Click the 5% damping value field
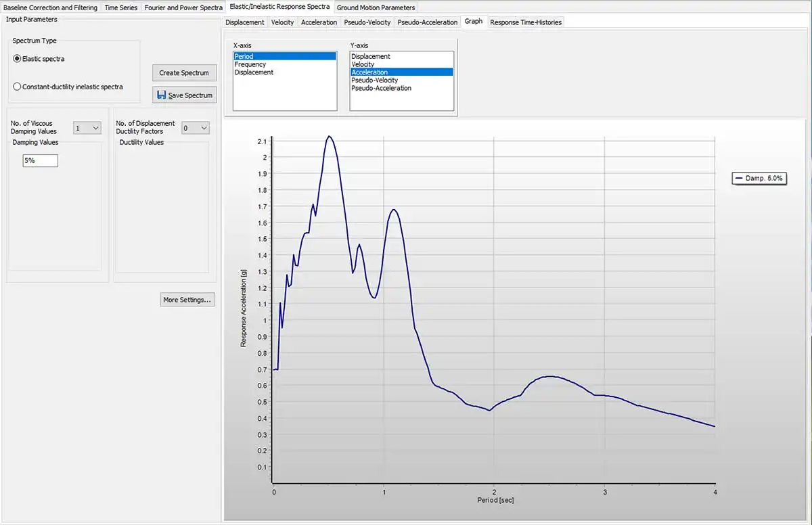The height and width of the screenshot is (525, 812). coord(40,161)
